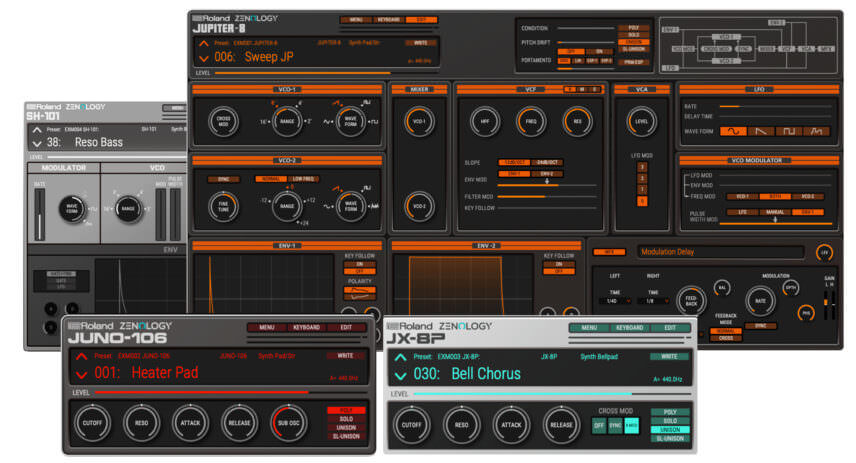Adjust JX-8P LEVEL slider

pos(552,394)
